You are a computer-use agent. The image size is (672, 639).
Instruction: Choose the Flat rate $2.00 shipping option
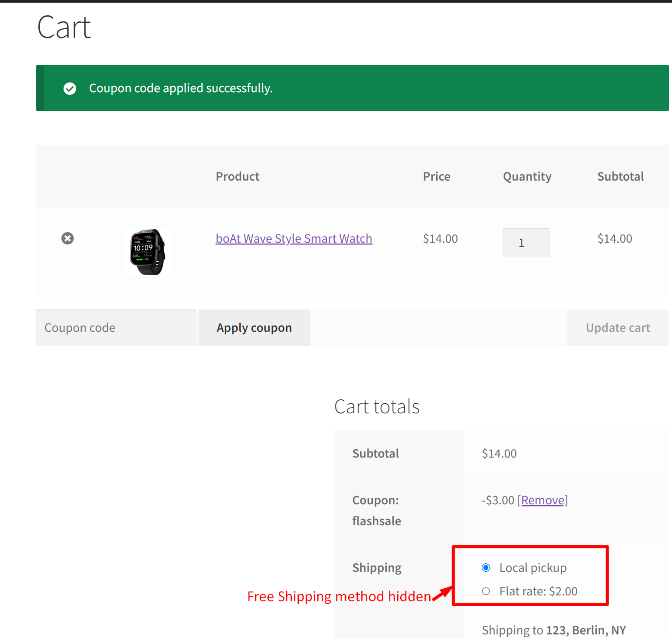pyautogui.click(x=486, y=591)
